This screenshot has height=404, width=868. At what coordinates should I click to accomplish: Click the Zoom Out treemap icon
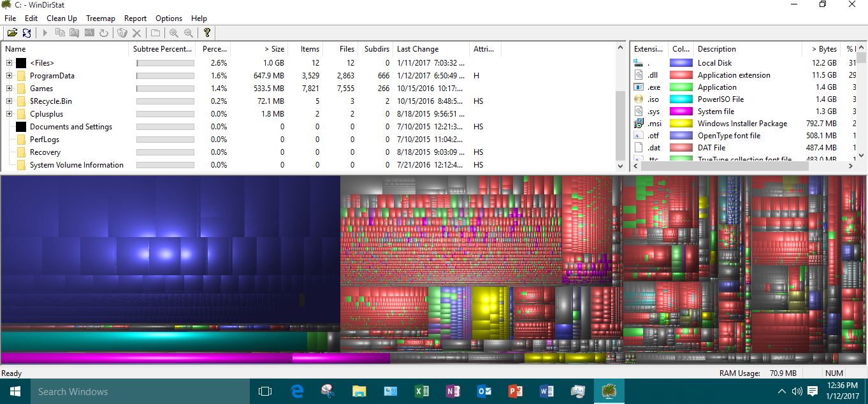pyautogui.click(x=189, y=32)
